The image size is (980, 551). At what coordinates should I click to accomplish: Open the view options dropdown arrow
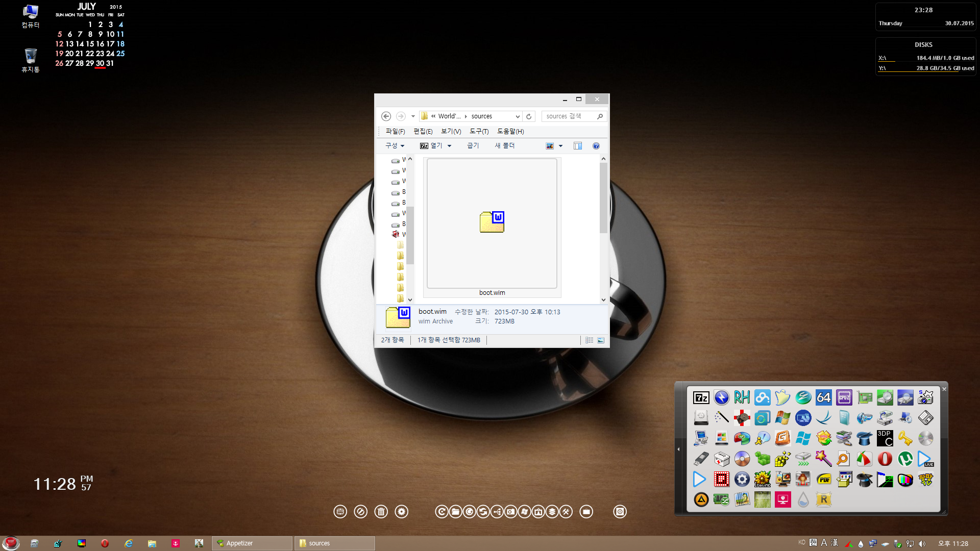coord(560,146)
